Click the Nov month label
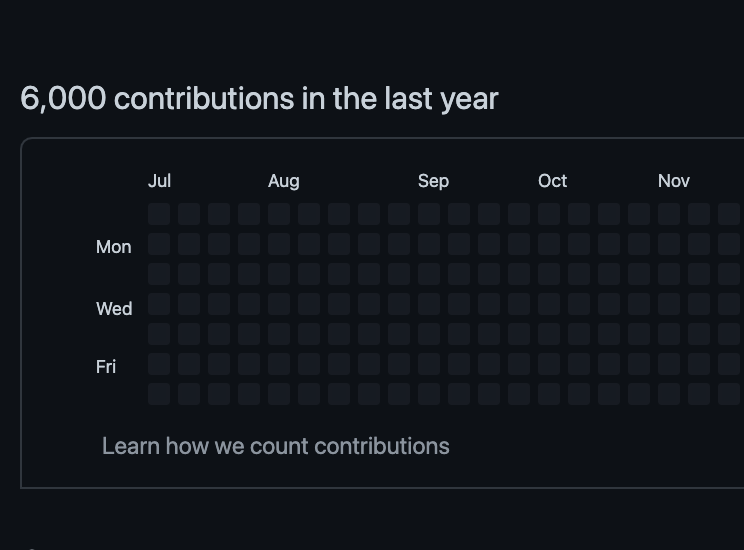744x550 pixels. [673, 181]
